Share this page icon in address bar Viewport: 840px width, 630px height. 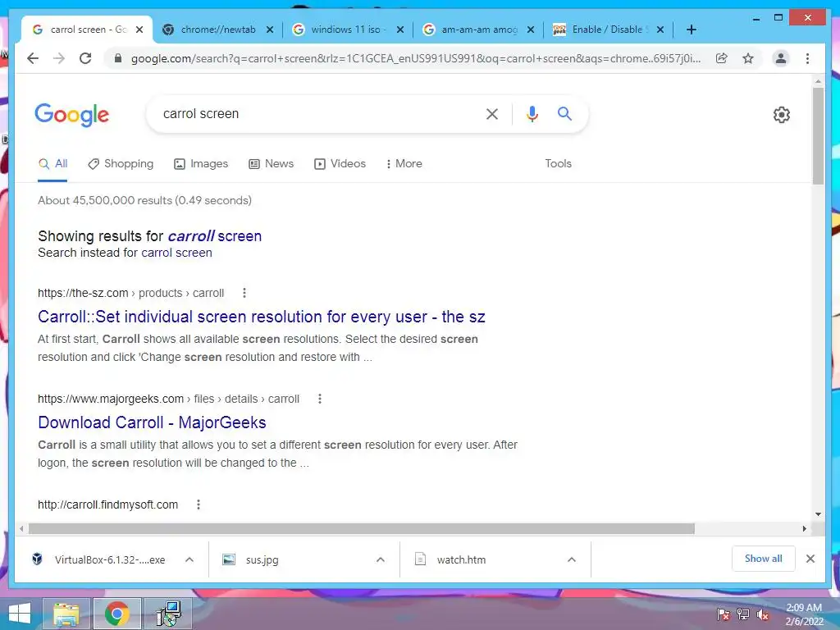[722, 58]
